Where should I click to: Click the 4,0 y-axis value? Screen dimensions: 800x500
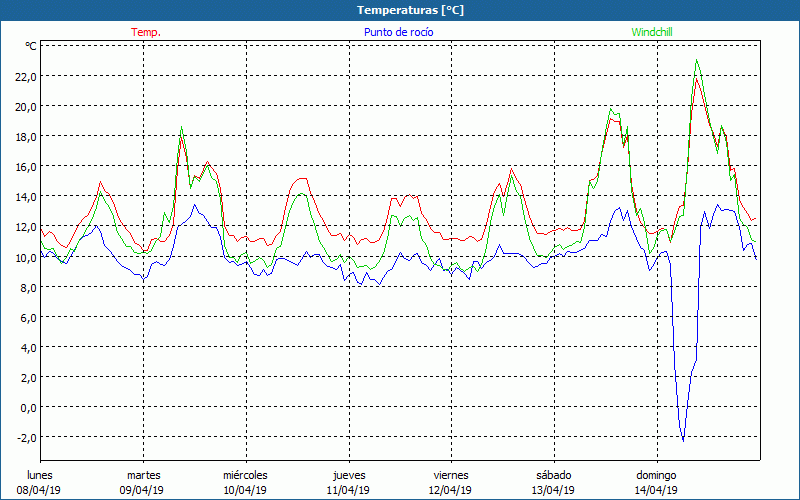29,347
